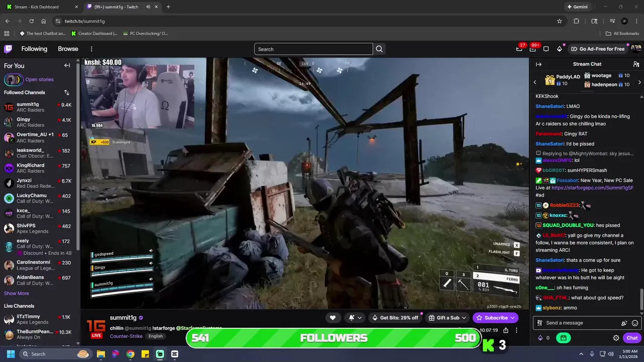This screenshot has height=362, width=644.
Task: Open Whispers speech bubble icon
Action: click(546, 49)
